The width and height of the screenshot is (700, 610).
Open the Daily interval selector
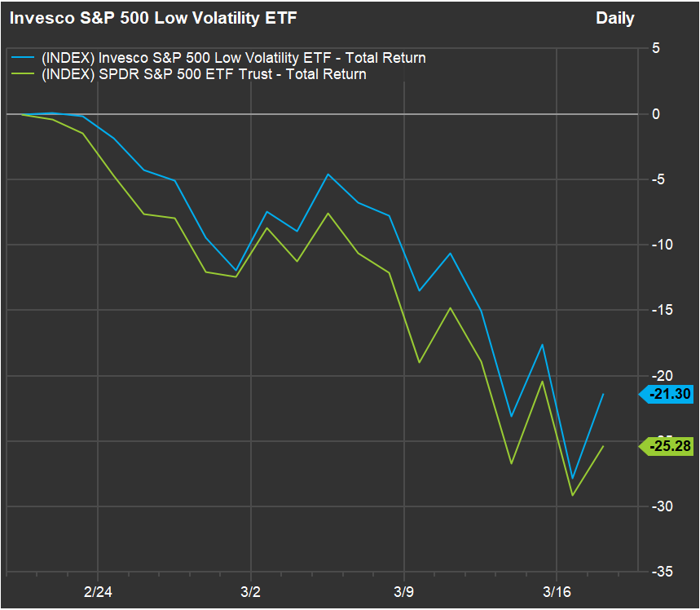click(x=614, y=18)
